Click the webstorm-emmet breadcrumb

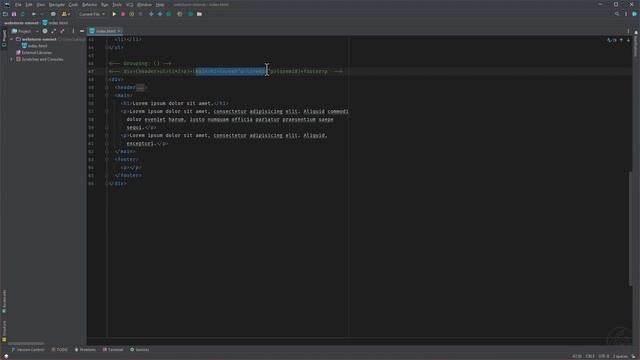click(21, 23)
